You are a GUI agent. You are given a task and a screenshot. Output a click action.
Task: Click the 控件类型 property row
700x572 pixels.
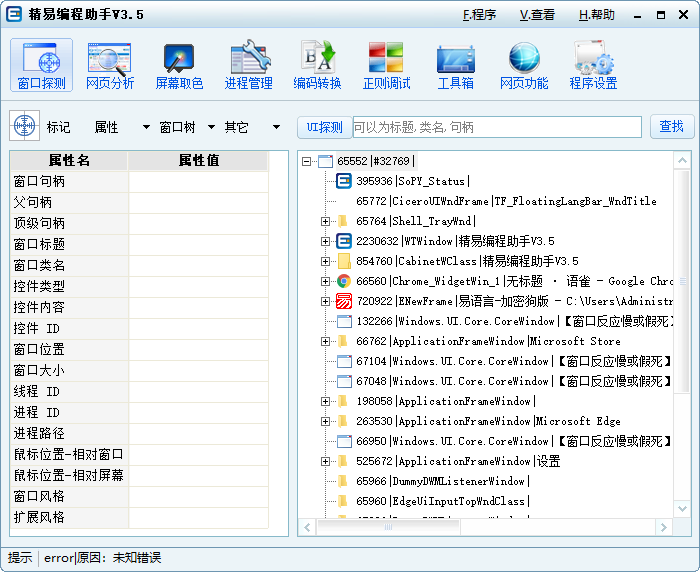(x=139, y=286)
